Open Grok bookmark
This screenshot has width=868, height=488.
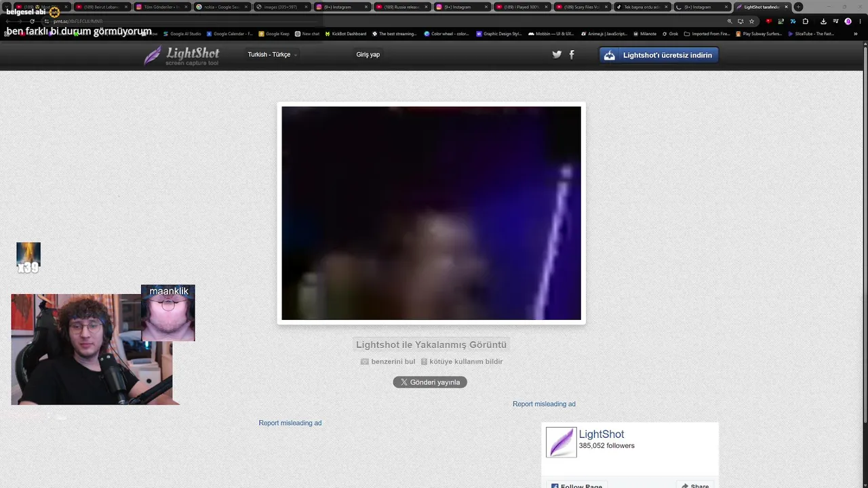[x=670, y=34]
